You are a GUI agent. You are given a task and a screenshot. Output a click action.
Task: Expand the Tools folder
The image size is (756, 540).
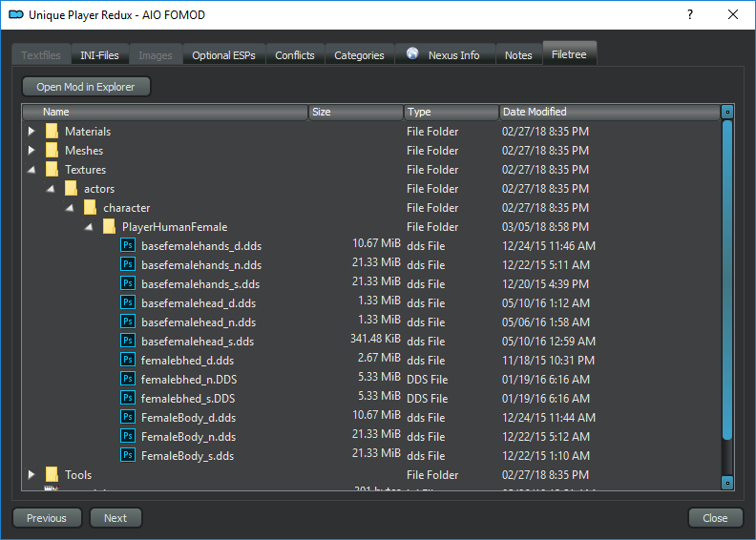pyautogui.click(x=31, y=474)
